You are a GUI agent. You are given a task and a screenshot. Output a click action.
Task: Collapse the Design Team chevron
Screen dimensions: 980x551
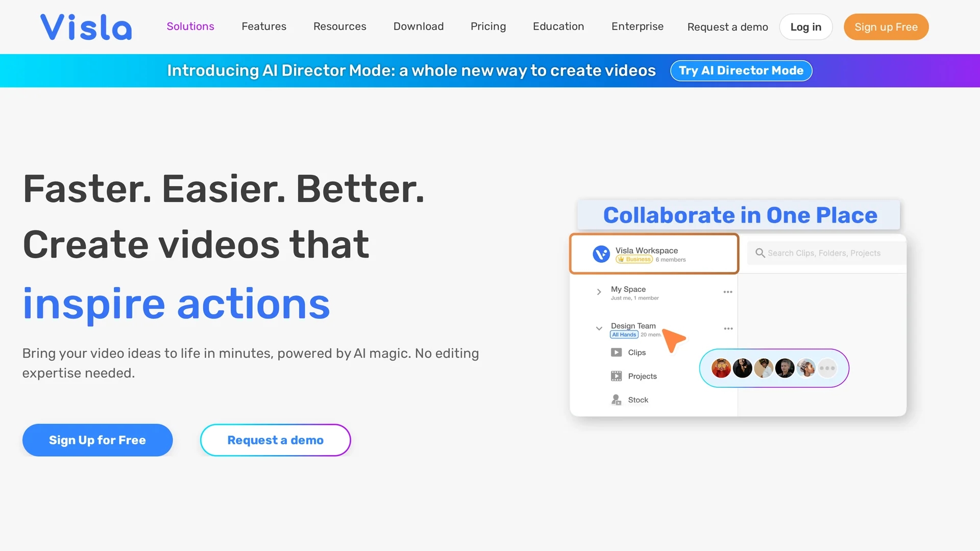[x=599, y=329]
